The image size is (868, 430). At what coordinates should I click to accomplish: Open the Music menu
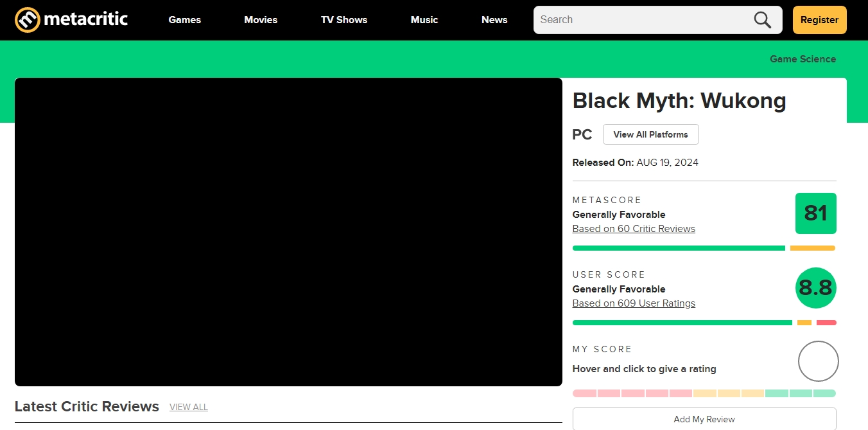click(424, 20)
